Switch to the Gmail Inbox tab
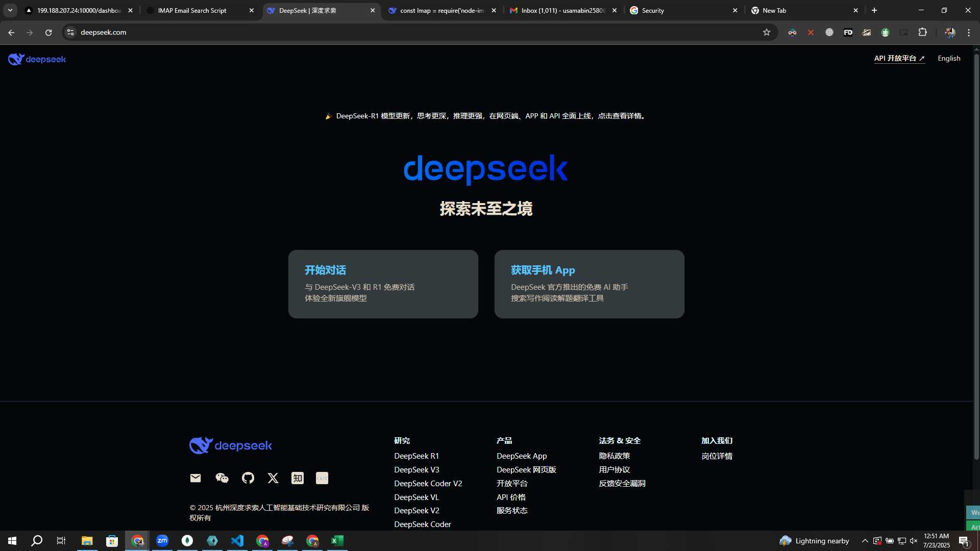980x551 pixels. (563, 10)
